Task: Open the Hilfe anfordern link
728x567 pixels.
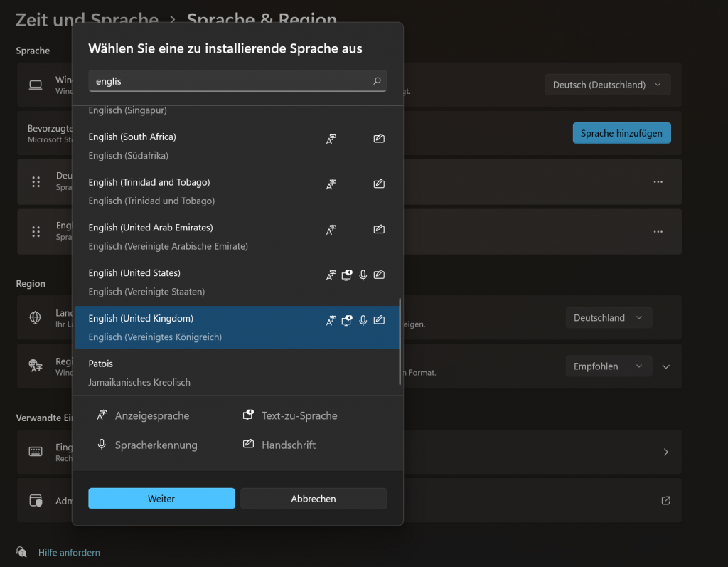Action: point(69,552)
